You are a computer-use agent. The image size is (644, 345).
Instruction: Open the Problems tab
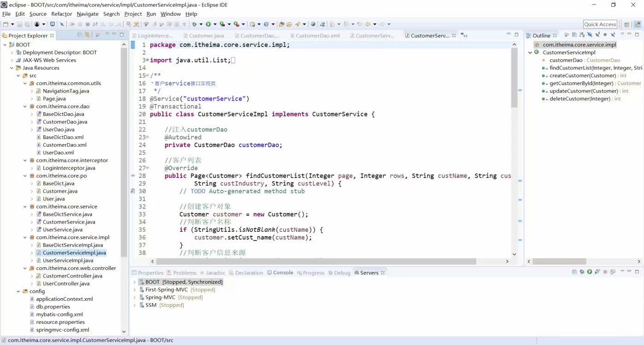click(181, 273)
